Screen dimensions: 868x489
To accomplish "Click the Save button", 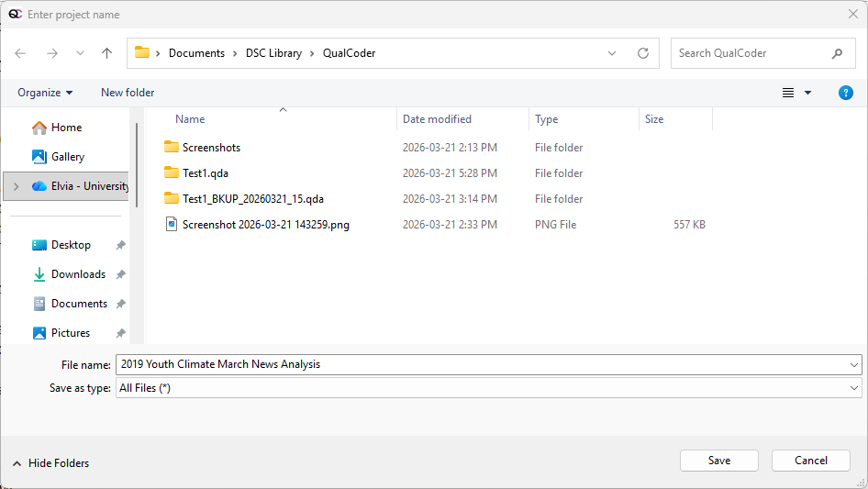I will (718, 461).
